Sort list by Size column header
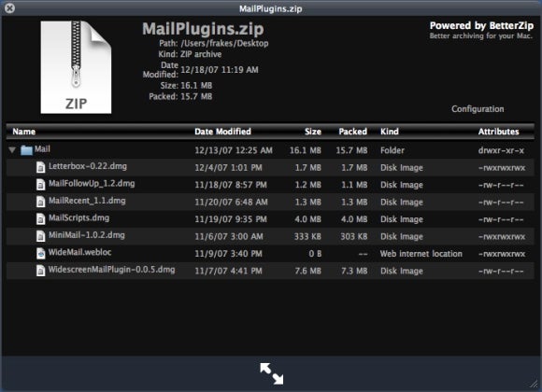Viewport: 542px width, 392px height. [313, 132]
